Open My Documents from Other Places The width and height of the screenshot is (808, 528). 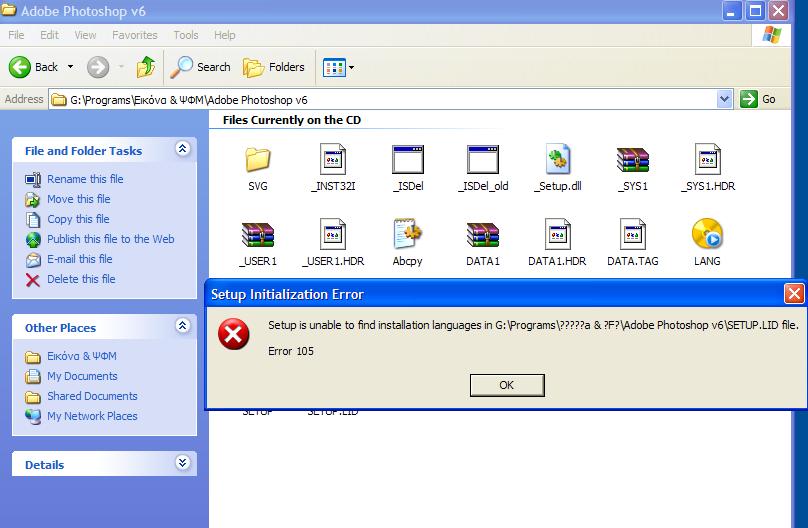82,376
